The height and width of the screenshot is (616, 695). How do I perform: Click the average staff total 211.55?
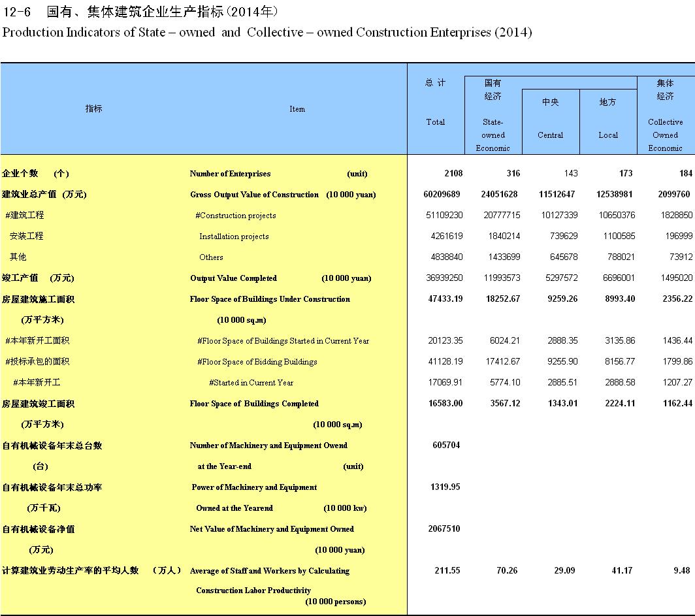(x=447, y=570)
